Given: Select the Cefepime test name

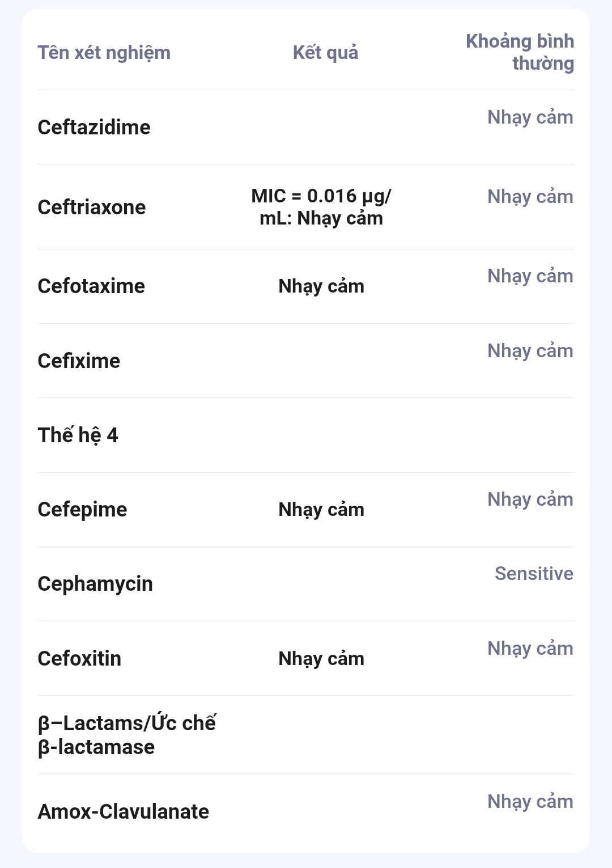Looking at the screenshot, I should coord(82,510).
